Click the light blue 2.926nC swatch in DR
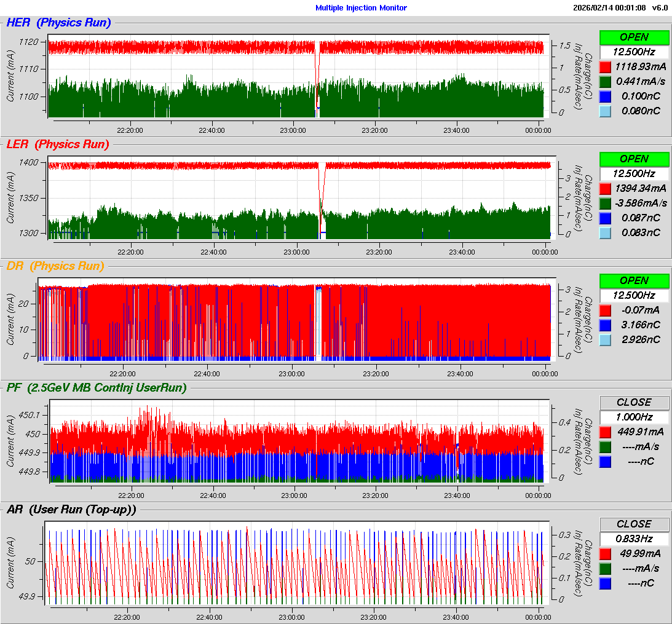Viewport: 672px width, 624px height. pos(605,339)
